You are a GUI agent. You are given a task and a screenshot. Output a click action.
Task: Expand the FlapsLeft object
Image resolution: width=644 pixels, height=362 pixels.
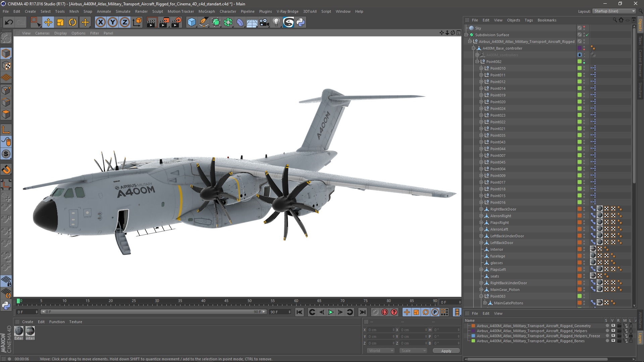tap(481, 269)
